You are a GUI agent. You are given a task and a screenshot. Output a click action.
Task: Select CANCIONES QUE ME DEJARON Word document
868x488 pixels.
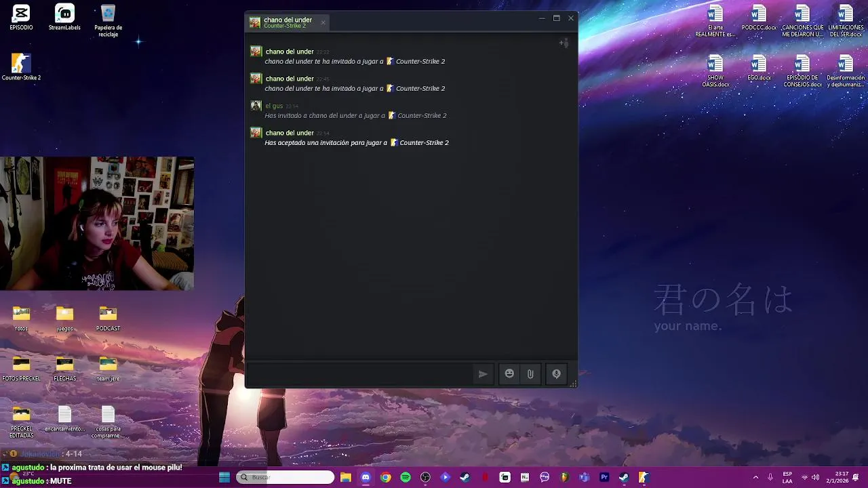(x=802, y=20)
